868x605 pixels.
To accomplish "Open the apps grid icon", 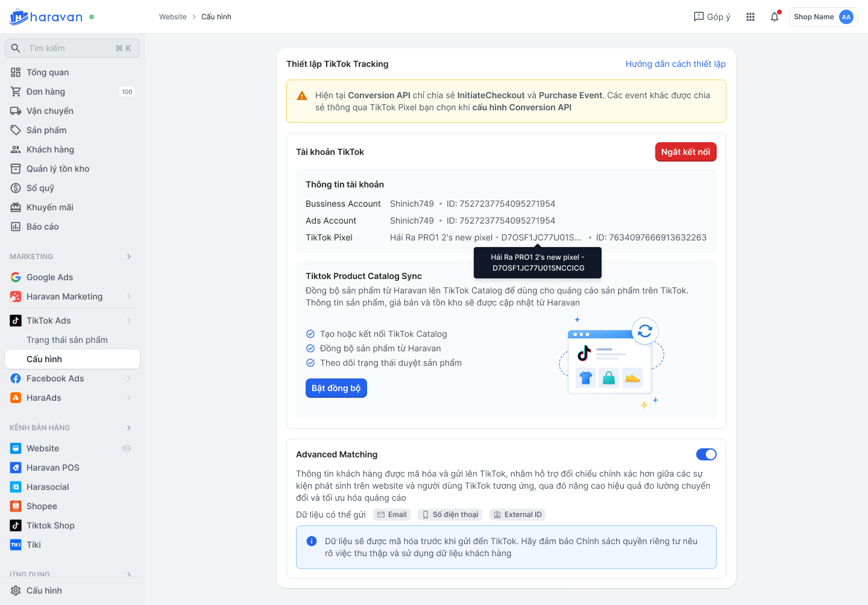I will pyautogui.click(x=750, y=17).
